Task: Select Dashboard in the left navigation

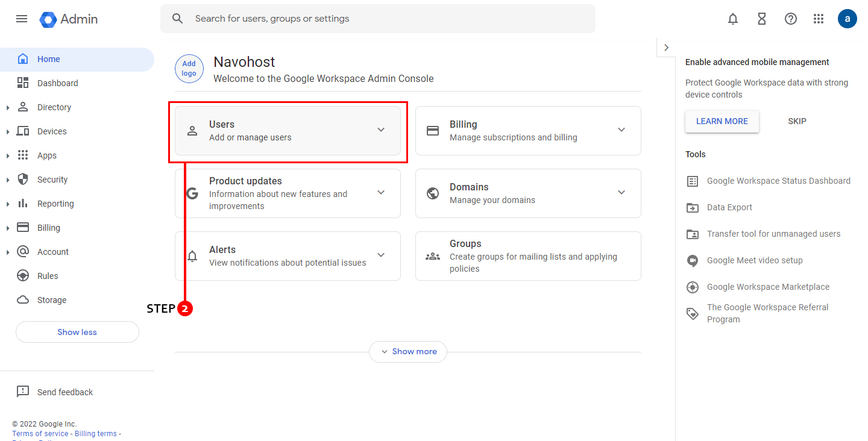Action: [57, 83]
